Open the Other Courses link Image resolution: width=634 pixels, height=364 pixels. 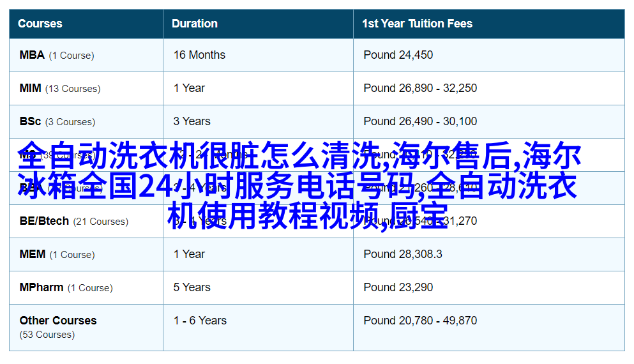click(x=58, y=321)
